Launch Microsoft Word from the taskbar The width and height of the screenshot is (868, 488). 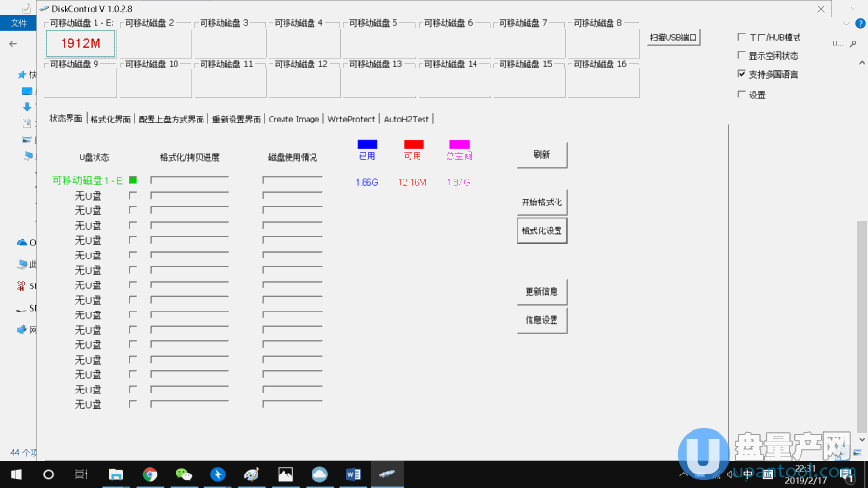pos(353,474)
